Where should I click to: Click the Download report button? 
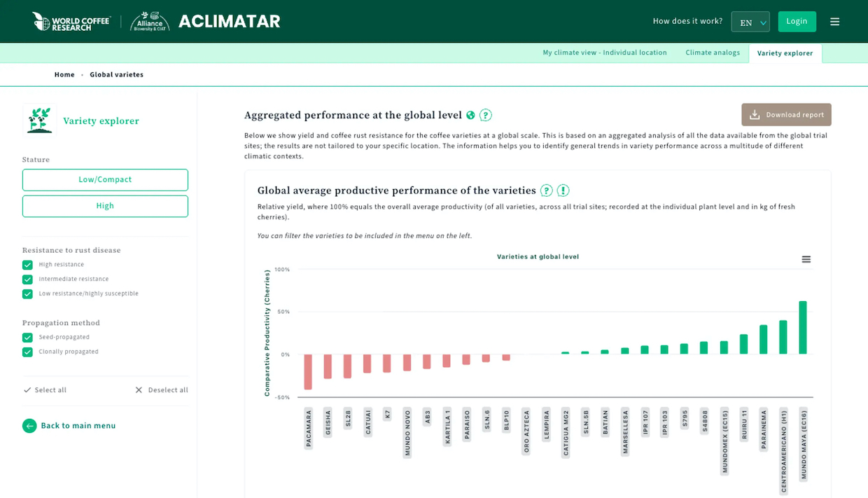pyautogui.click(x=786, y=115)
